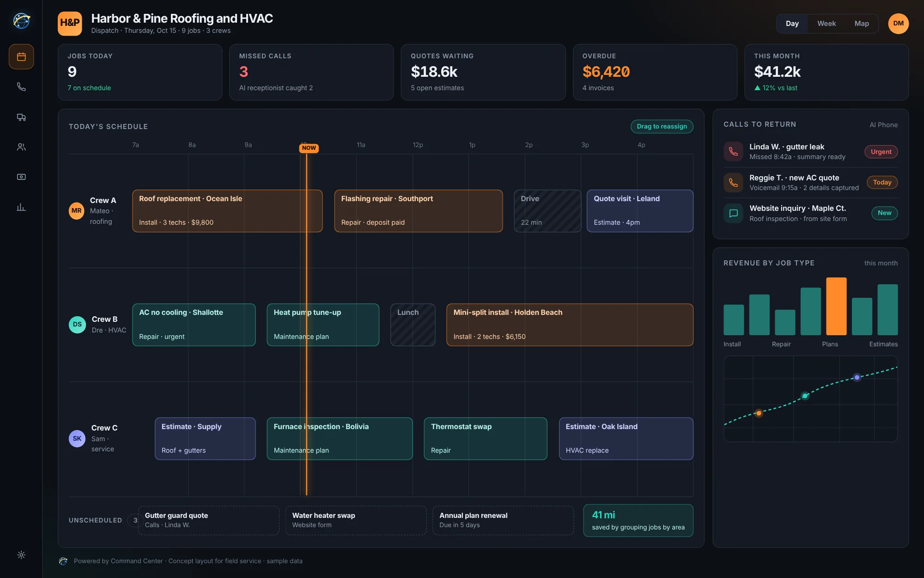Click the Command Center globe logo

tap(21, 21)
